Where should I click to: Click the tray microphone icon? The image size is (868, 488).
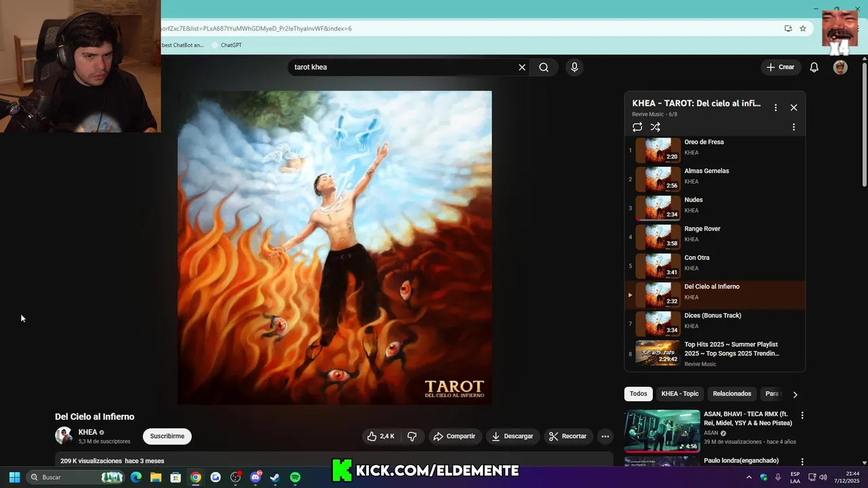[778, 477]
